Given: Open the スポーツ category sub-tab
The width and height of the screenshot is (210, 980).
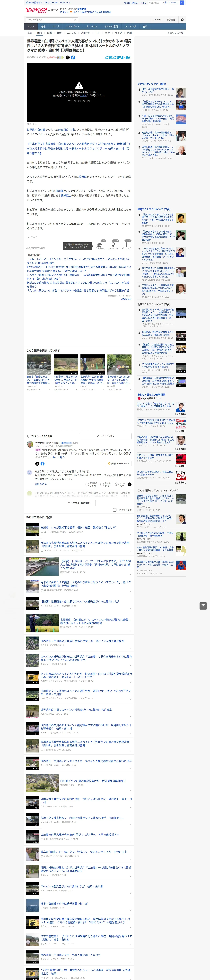Looking at the screenshot, I should 86,33.
